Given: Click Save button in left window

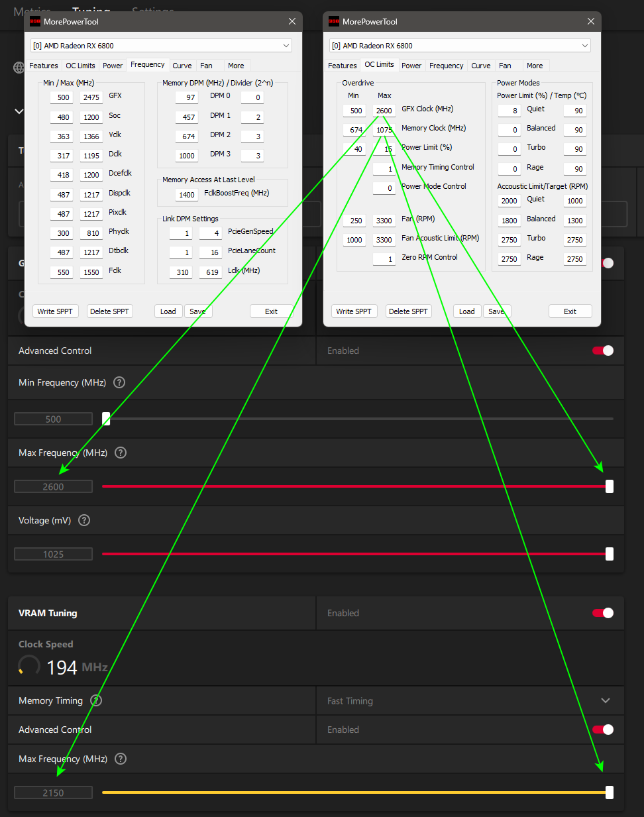Looking at the screenshot, I should pos(197,311).
